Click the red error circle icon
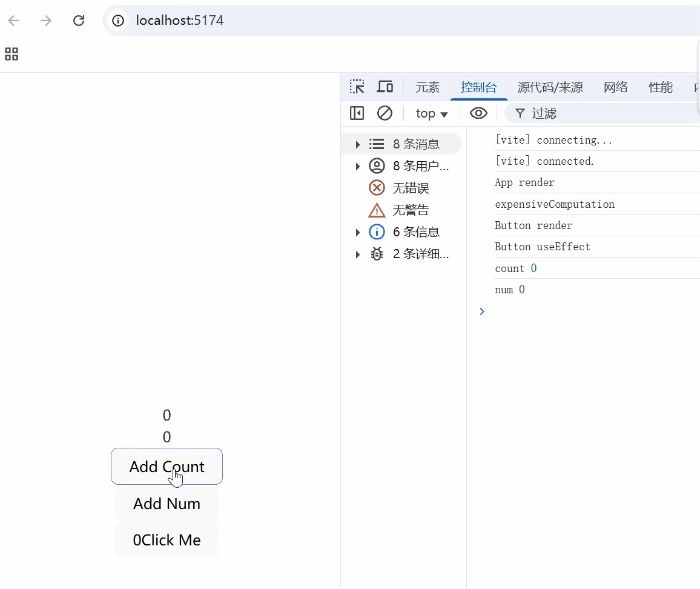Screen dimensions: 700x589 pyautogui.click(x=377, y=188)
